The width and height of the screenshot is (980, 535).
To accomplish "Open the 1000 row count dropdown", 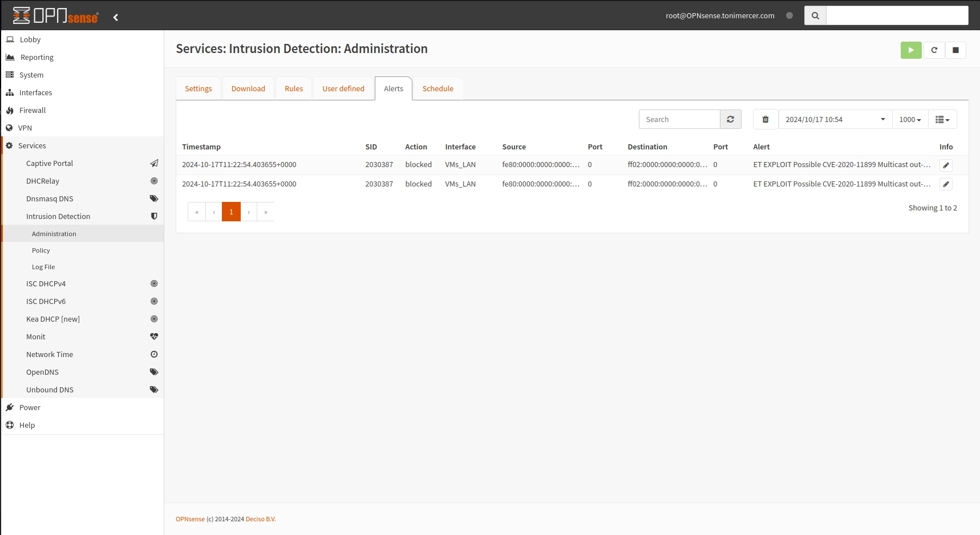I will pos(910,119).
